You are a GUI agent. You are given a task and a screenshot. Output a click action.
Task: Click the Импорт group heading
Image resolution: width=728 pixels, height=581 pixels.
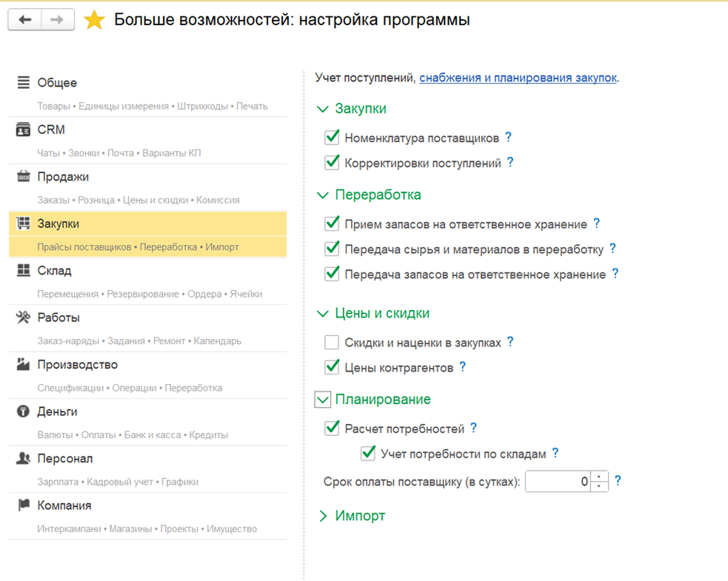click(x=360, y=516)
